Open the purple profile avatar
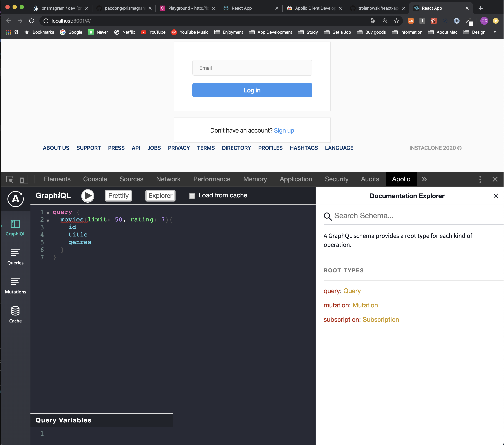504x445 pixels. coord(484,21)
